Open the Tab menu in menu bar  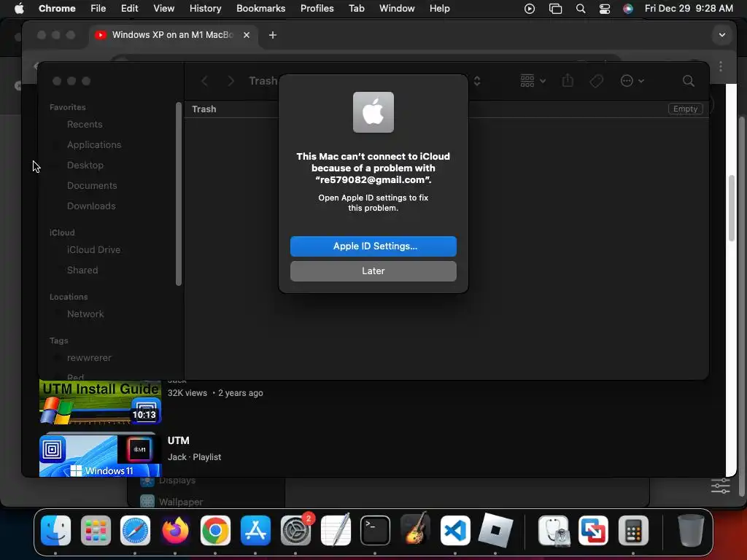point(356,8)
